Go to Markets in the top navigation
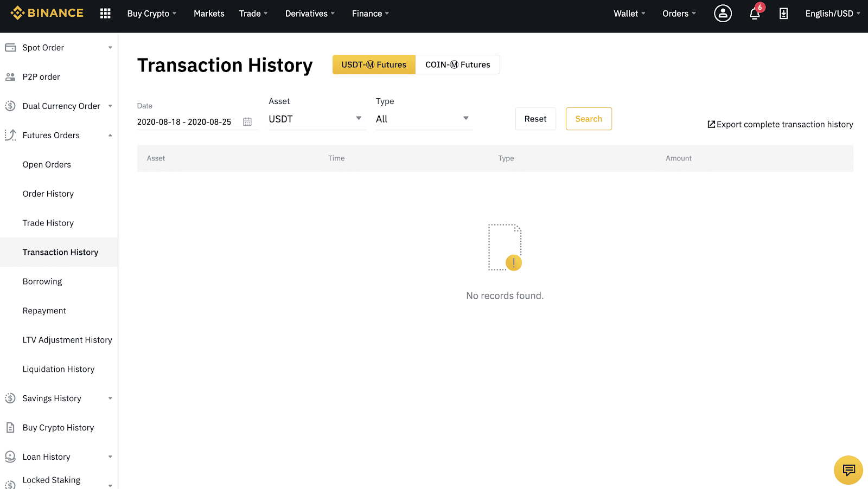This screenshot has height=489, width=868. tap(209, 14)
